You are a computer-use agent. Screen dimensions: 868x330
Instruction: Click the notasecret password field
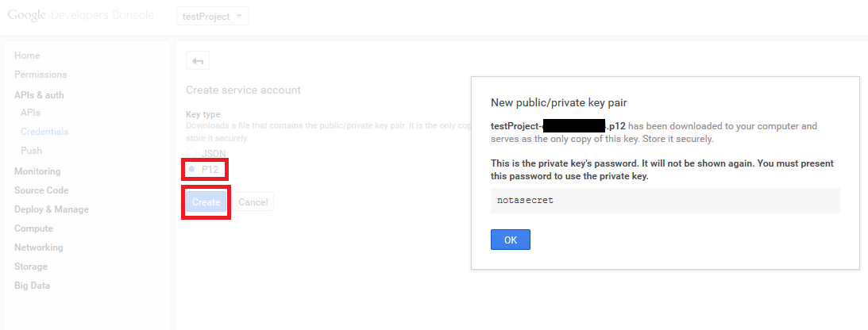pyautogui.click(x=665, y=201)
